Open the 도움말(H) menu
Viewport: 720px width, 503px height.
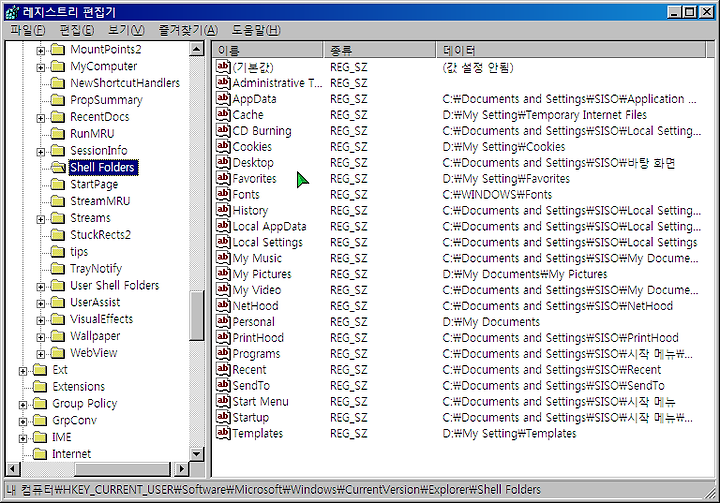pos(256,30)
